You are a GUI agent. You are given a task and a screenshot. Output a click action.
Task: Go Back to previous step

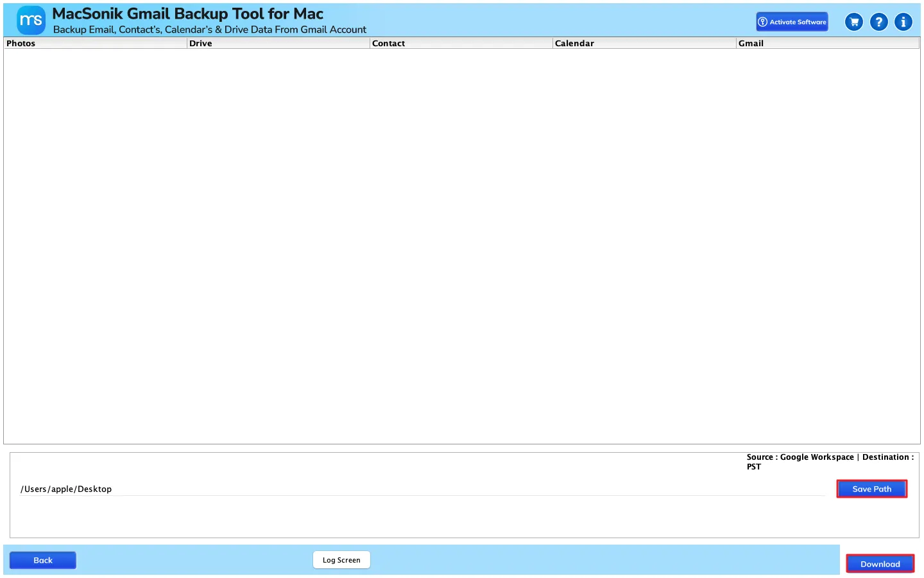(x=43, y=560)
